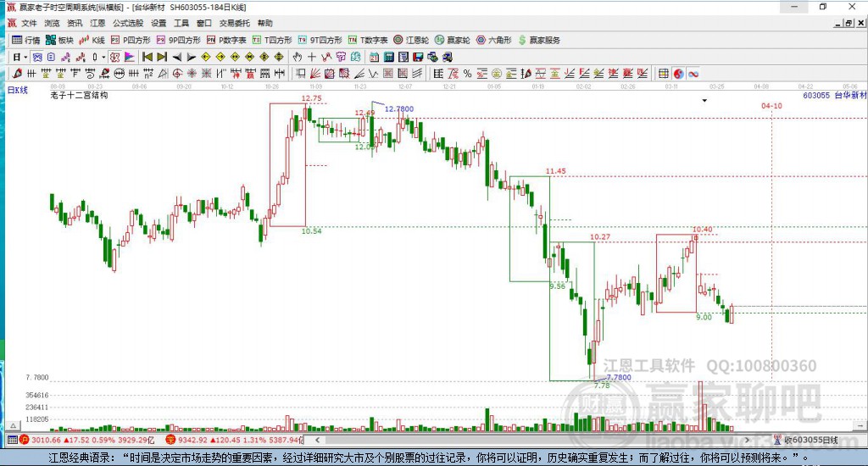Image resolution: width=868 pixels, height=466 pixels.
Task: Select the red starburst tool icon
Action: click(x=192, y=74)
